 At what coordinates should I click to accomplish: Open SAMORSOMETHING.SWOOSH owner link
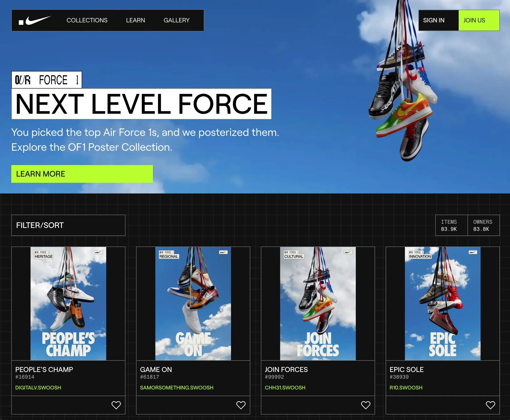coord(177,387)
